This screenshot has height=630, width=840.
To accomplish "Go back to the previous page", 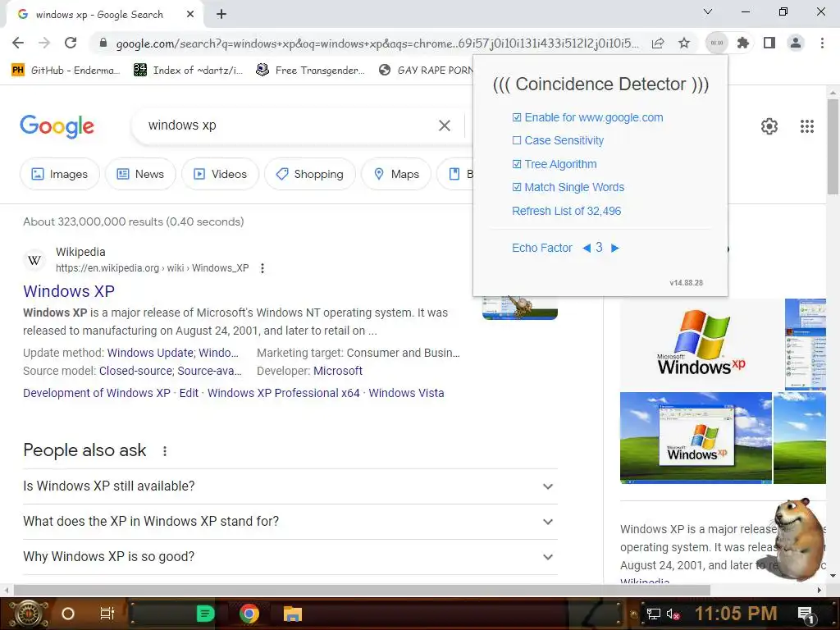I will point(18,43).
